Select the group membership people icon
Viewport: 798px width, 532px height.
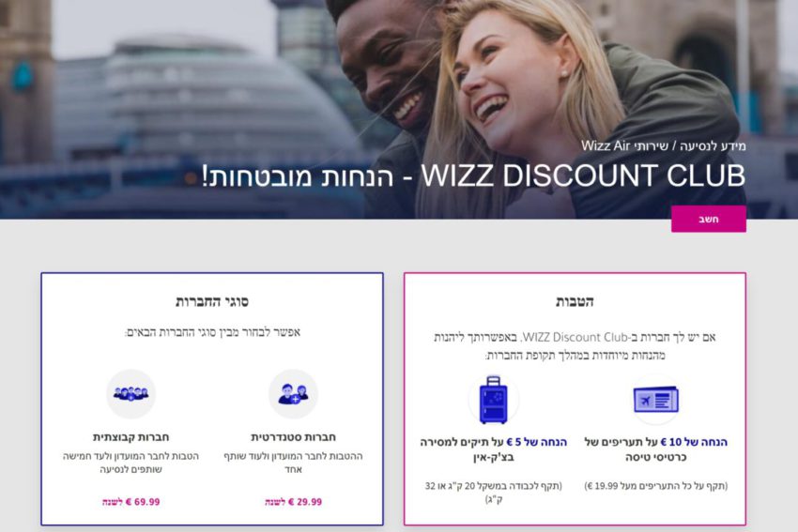(x=130, y=394)
